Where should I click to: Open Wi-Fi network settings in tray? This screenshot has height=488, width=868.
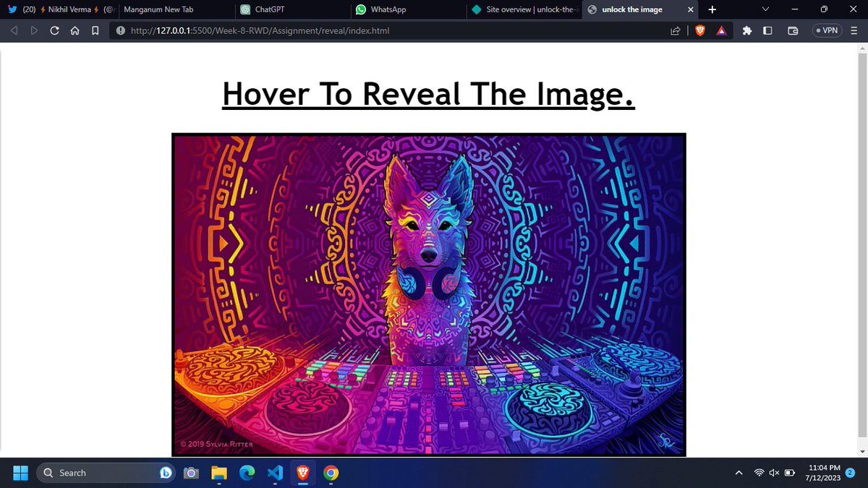tap(759, 473)
